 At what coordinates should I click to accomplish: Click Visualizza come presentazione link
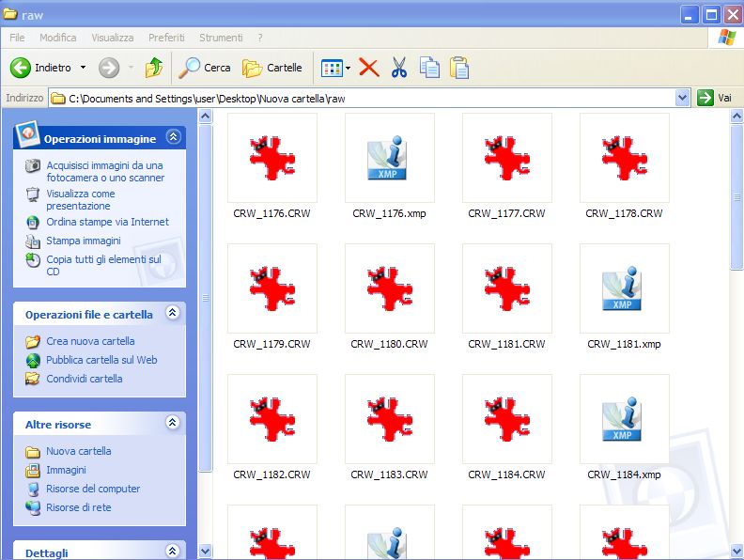[x=81, y=200]
